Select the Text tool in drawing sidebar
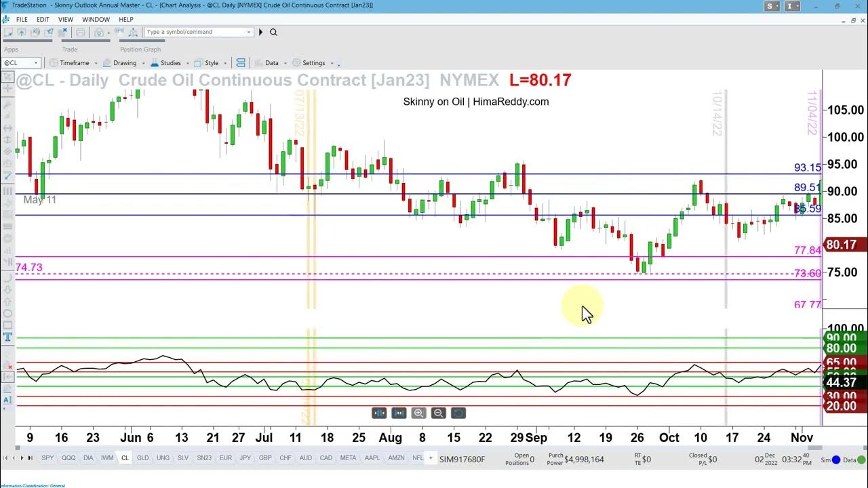 (x=7, y=337)
